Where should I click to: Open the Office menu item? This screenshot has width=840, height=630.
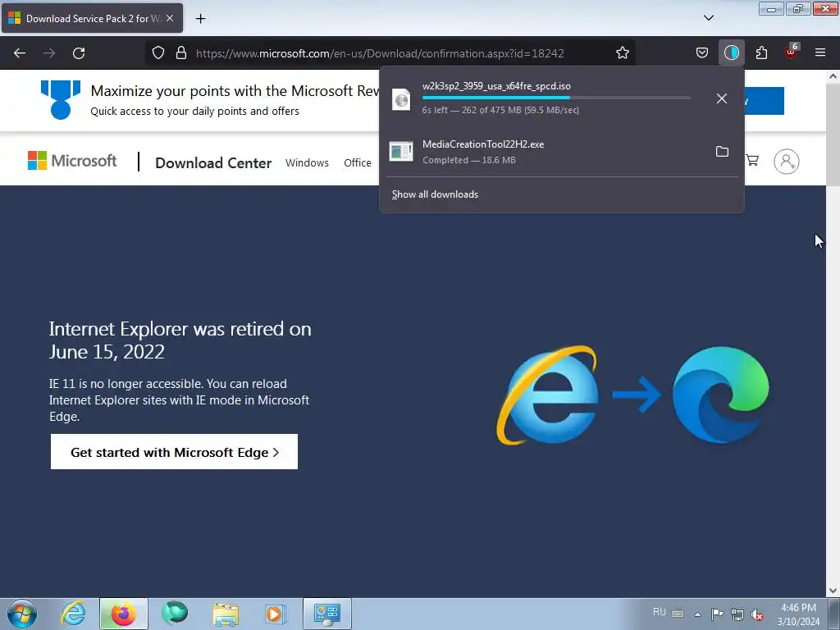click(358, 163)
